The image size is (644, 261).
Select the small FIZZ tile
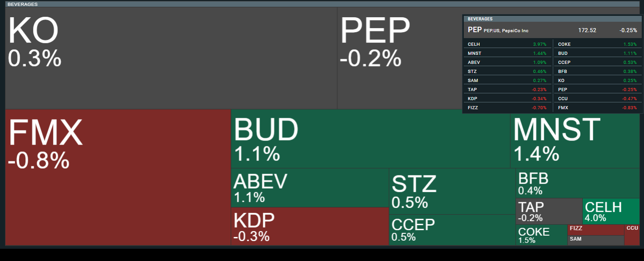pyautogui.click(x=595, y=230)
